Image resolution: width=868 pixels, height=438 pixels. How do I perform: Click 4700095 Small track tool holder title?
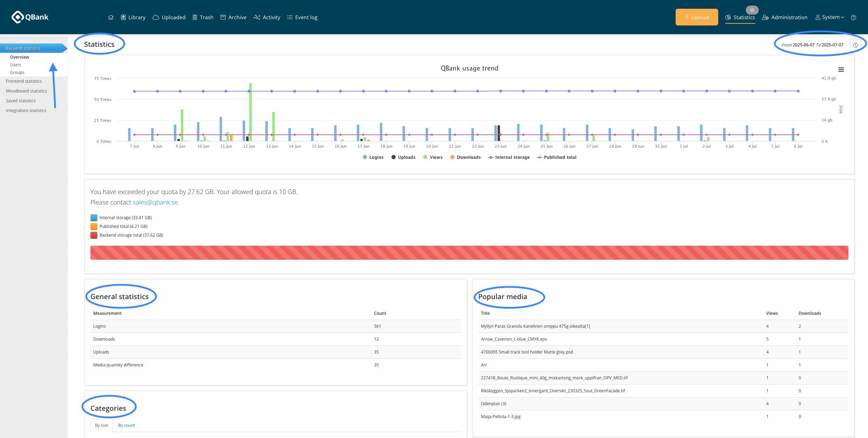coord(527,352)
